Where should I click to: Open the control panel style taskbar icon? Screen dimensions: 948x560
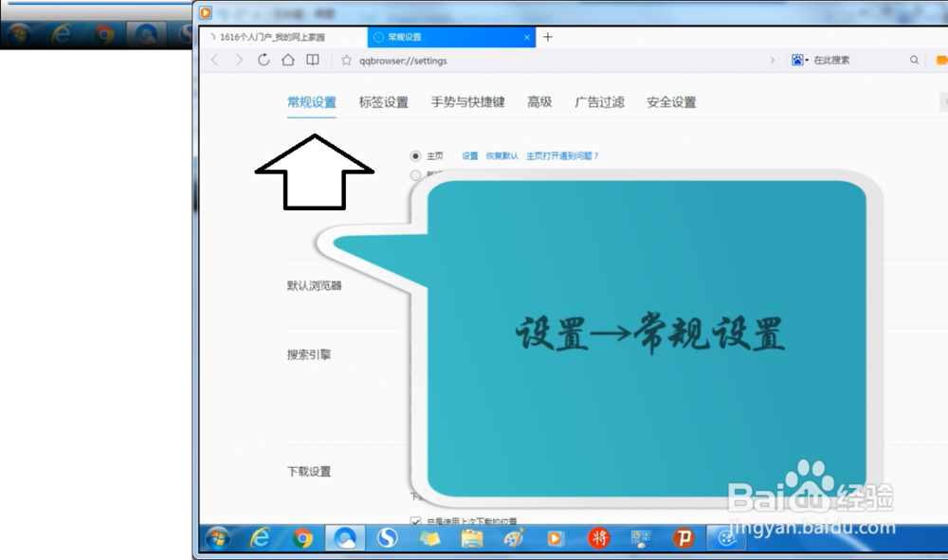641,537
